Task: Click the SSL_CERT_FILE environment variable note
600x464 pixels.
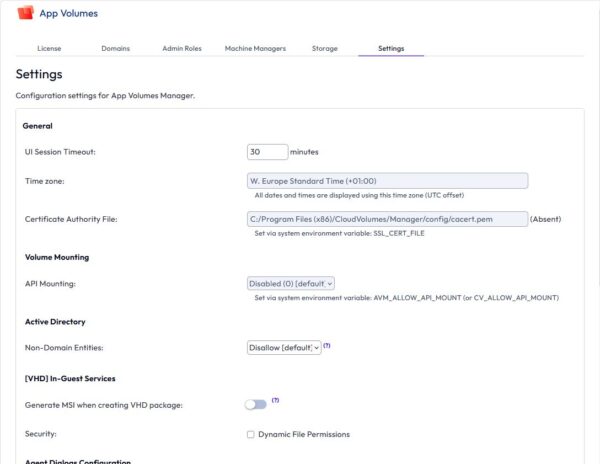Action: (x=339, y=233)
